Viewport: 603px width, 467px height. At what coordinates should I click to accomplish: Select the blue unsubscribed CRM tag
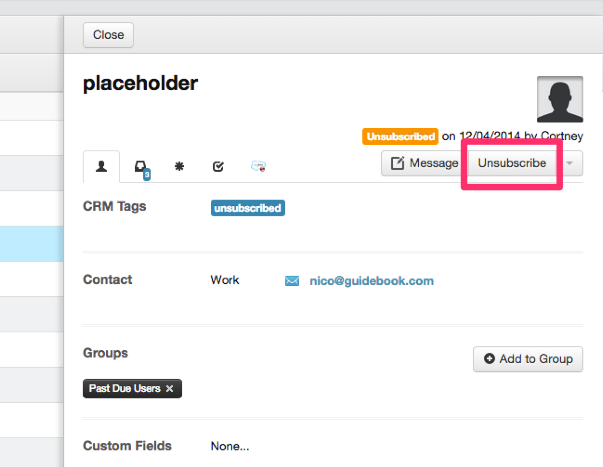pyautogui.click(x=247, y=208)
